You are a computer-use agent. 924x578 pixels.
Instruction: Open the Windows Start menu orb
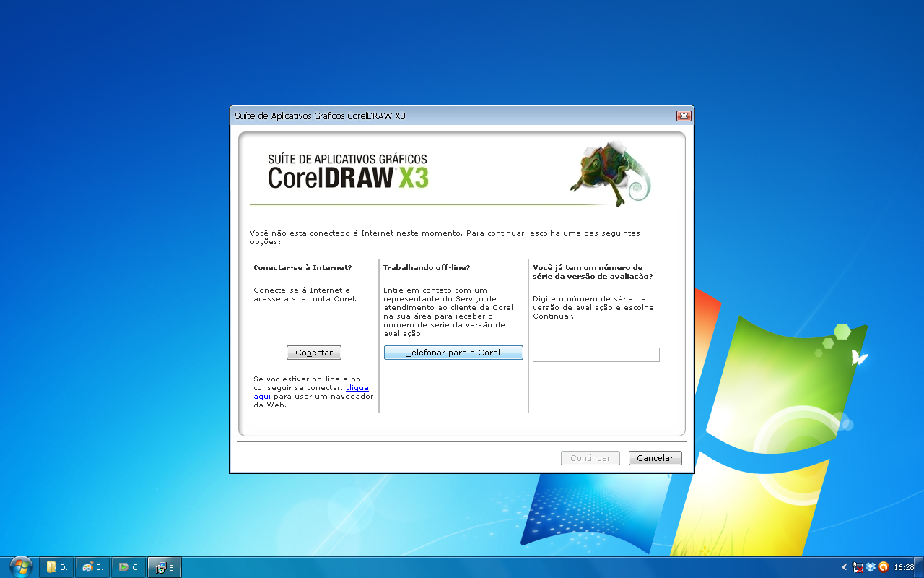point(21,567)
